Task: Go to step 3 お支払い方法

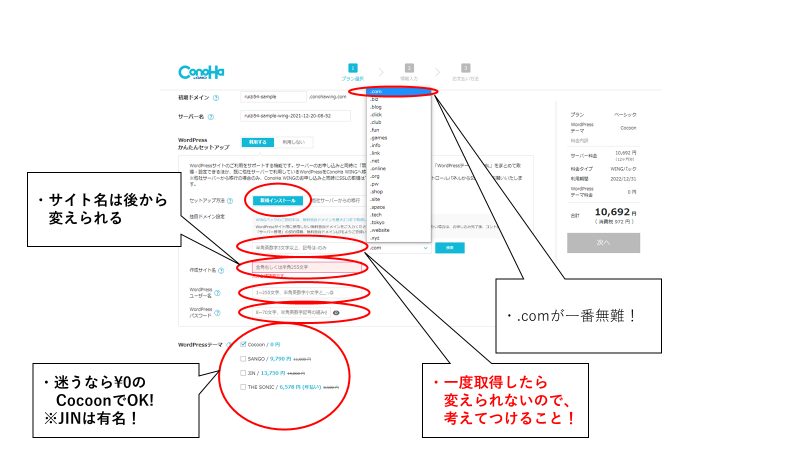Action: (x=465, y=72)
